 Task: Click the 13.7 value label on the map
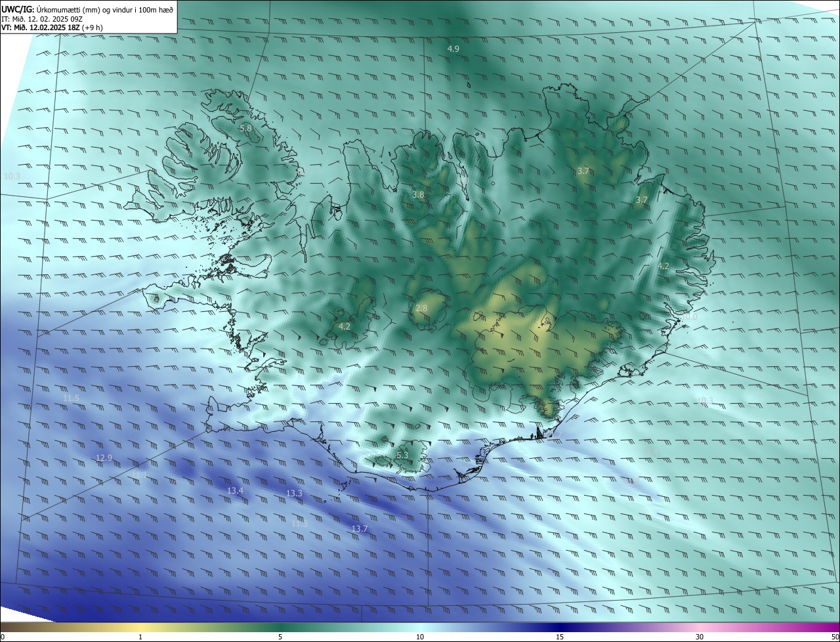[x=360, y=528]
